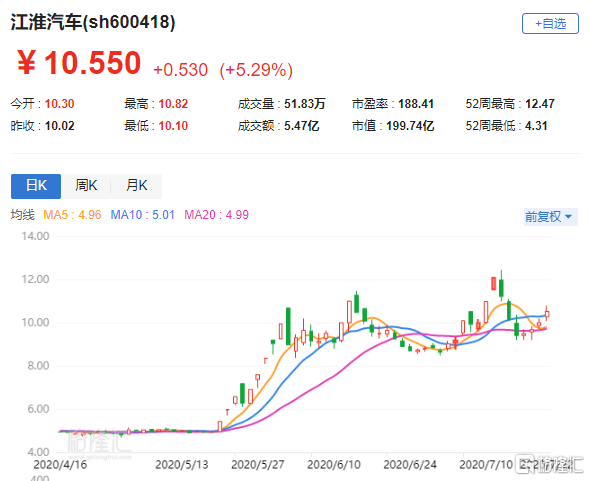Screen dimensions: 590x481
Task: Select the 52-week high 12.47
Action: (540, 104)
